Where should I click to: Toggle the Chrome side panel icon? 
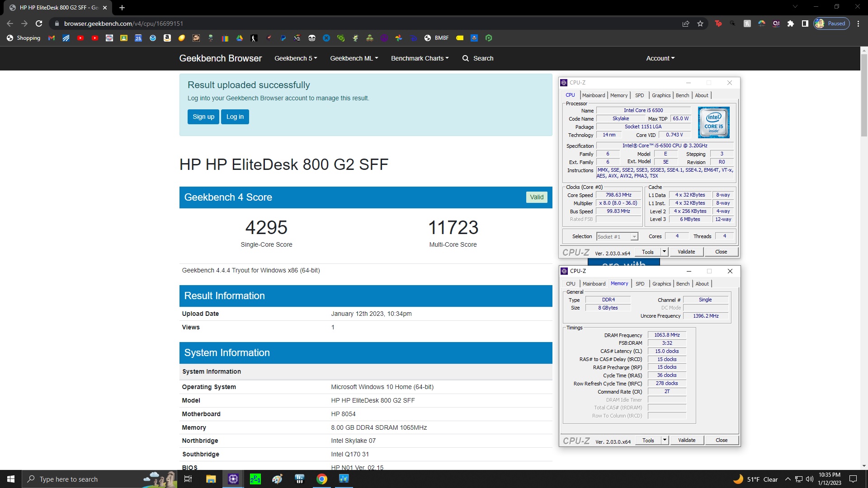click(x=805, y=23)
